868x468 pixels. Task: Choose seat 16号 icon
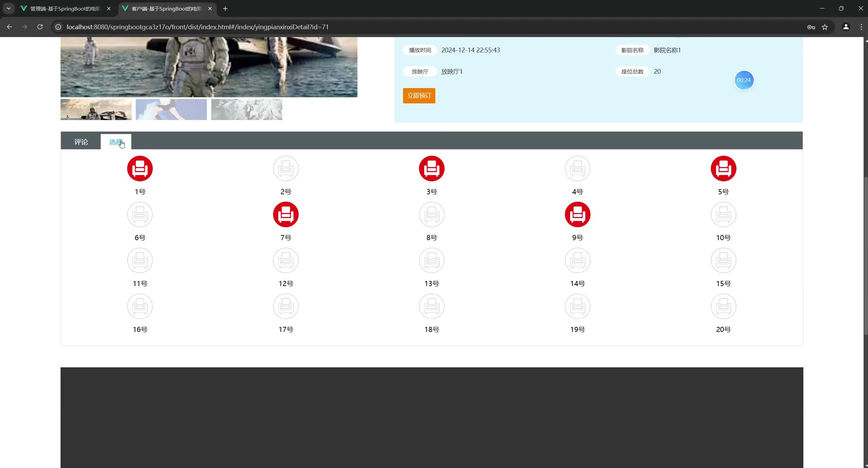pos(140,306)
